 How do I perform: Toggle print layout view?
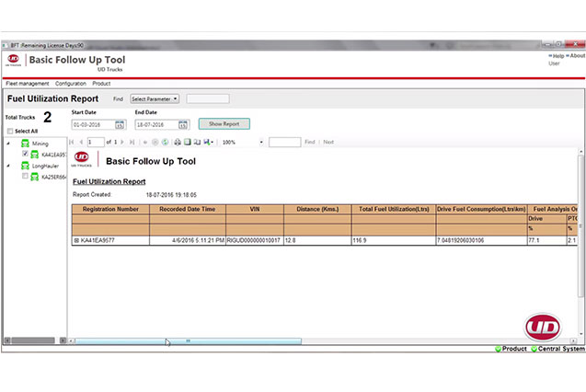[x=188, y=142]
